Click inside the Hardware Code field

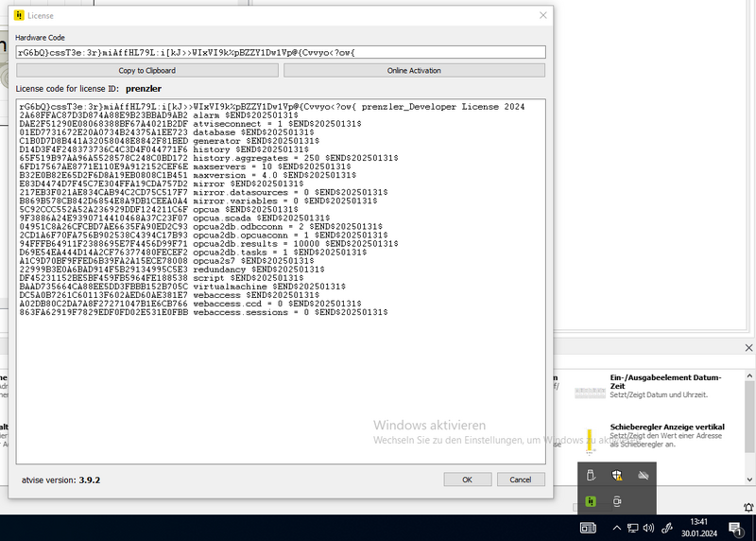pyautogui.click(x=281, y=52)
